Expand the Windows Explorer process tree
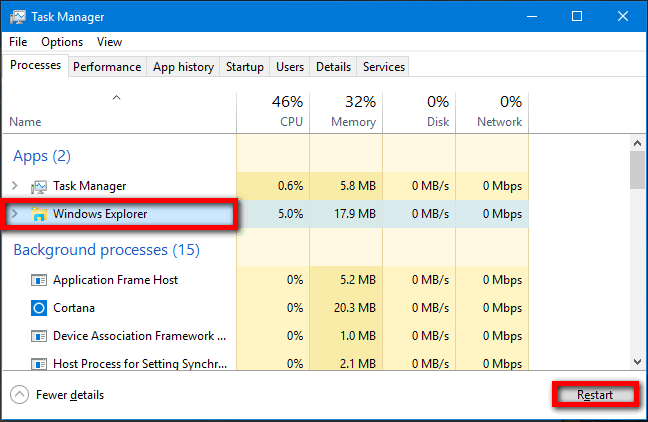This screenshot has width=648, height=422. (15, 214)
